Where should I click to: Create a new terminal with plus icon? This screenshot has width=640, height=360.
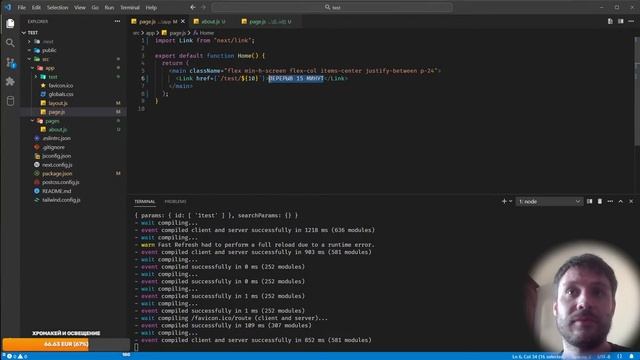[x=504, y=201]
